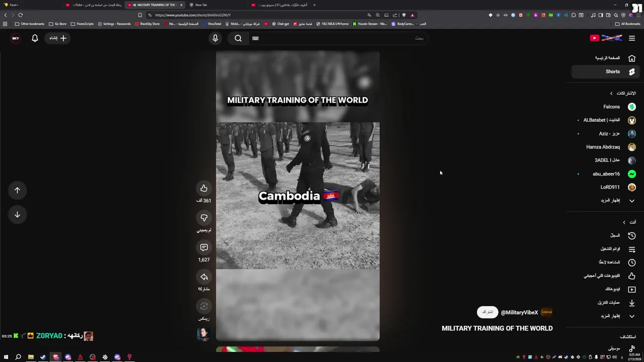Subscribe to the @MilitaryVibeX channel
This screenshot has height=362, width=644.
(488, 312)
